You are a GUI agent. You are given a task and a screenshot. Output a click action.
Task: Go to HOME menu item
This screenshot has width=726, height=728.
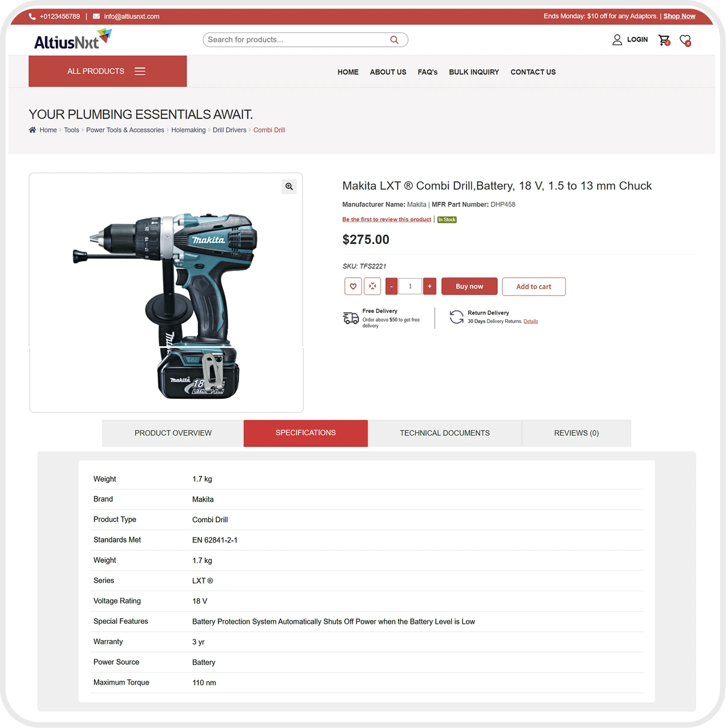coord(348,72)
